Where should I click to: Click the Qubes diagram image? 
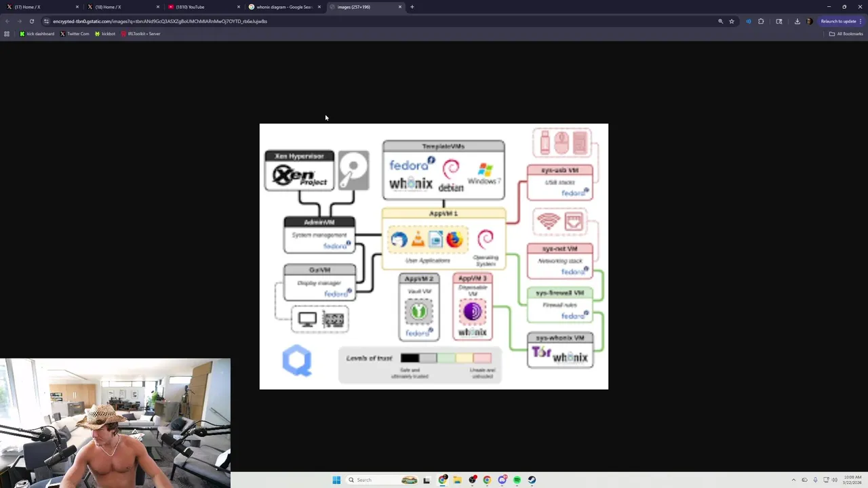[x=434, y=256]
